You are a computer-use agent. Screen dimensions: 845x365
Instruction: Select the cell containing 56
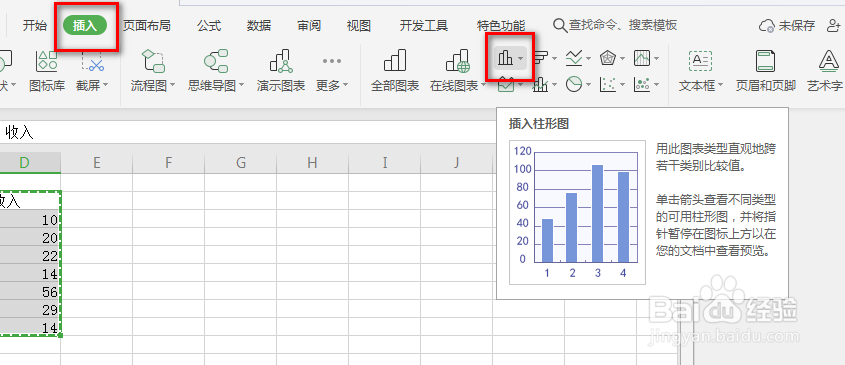pos(30,292)
